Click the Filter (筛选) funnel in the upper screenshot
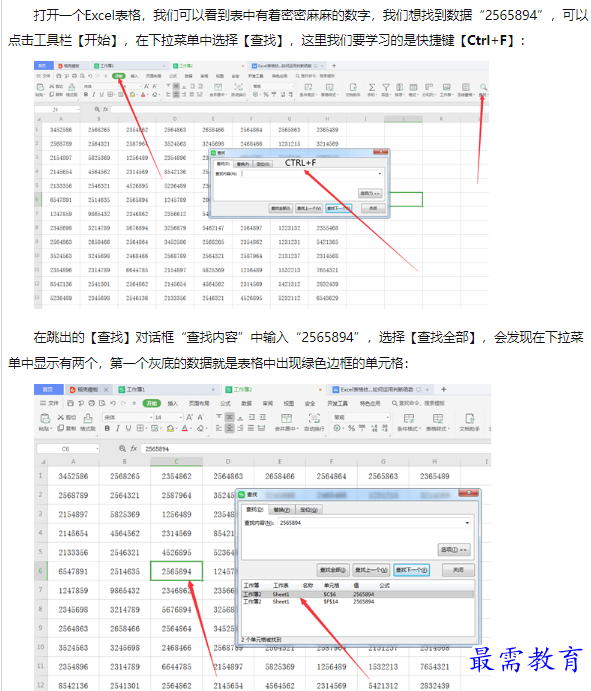The height and width of the screenshot is (691, 591). pos(386,87)
